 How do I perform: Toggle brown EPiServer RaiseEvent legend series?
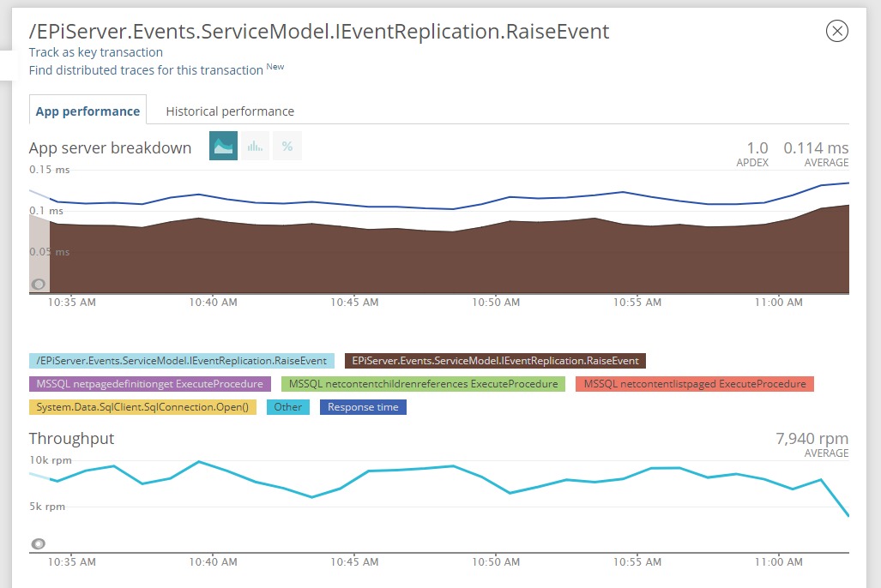(x=495, y=361)
